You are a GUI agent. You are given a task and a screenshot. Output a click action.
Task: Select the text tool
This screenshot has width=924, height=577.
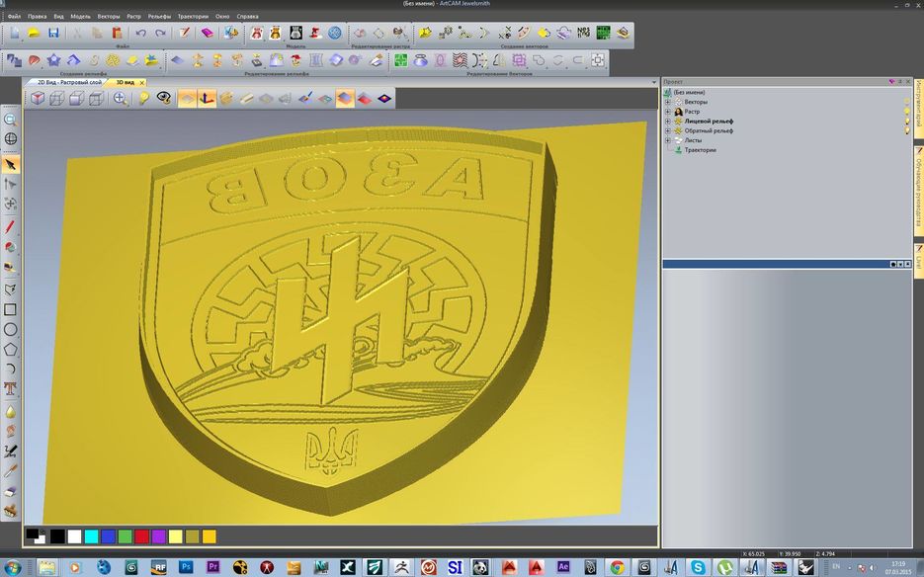point(10,388)
